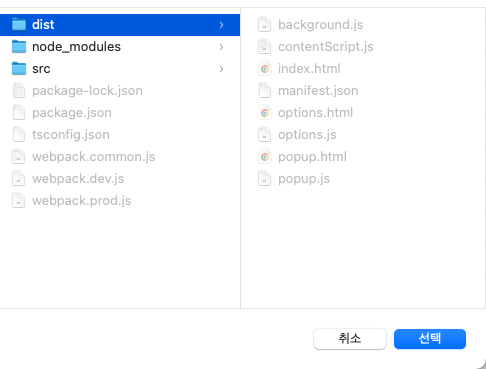This screenshot has width=486, height=369.
Task: Click the dist folder icon
Action: tap(19, 25)
